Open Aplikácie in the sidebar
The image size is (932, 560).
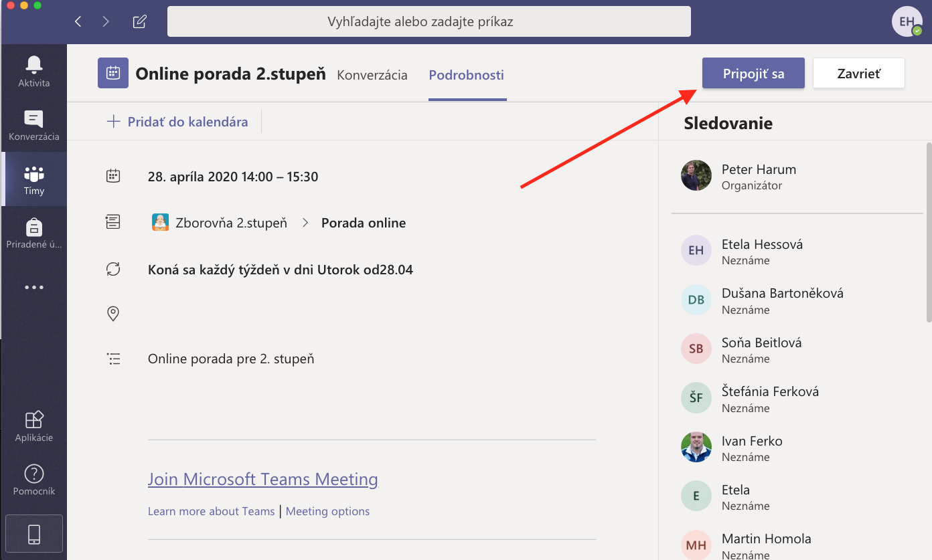tap(33, 426)
